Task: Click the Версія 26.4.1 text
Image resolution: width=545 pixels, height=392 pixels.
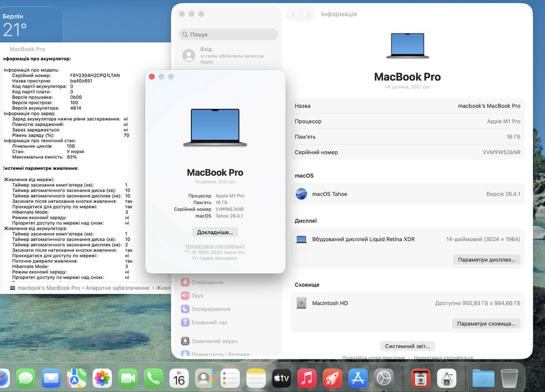Action: (504, 194)
